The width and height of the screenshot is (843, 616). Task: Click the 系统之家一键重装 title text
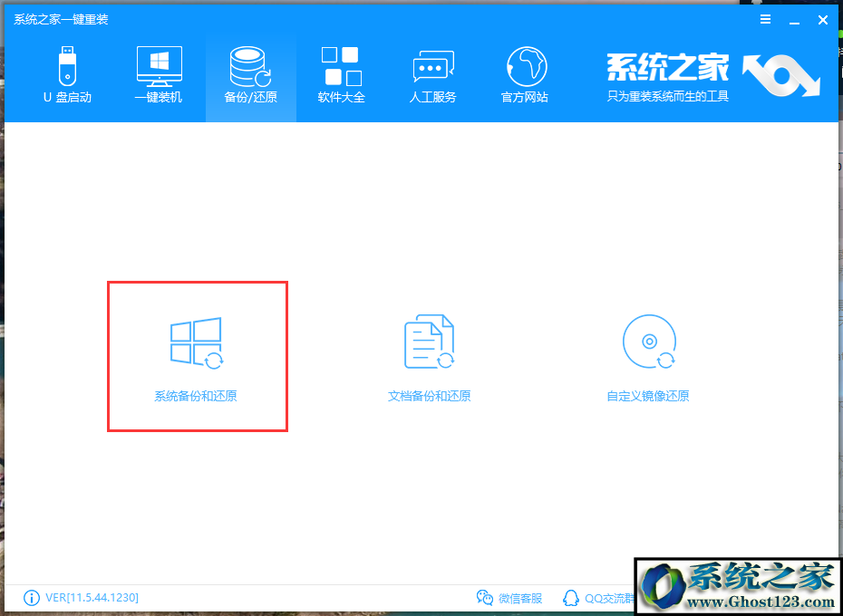click(61, 20)
